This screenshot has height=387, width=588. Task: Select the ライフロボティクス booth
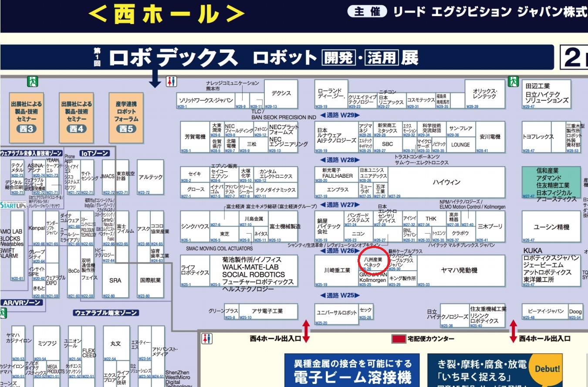point(195,271)
